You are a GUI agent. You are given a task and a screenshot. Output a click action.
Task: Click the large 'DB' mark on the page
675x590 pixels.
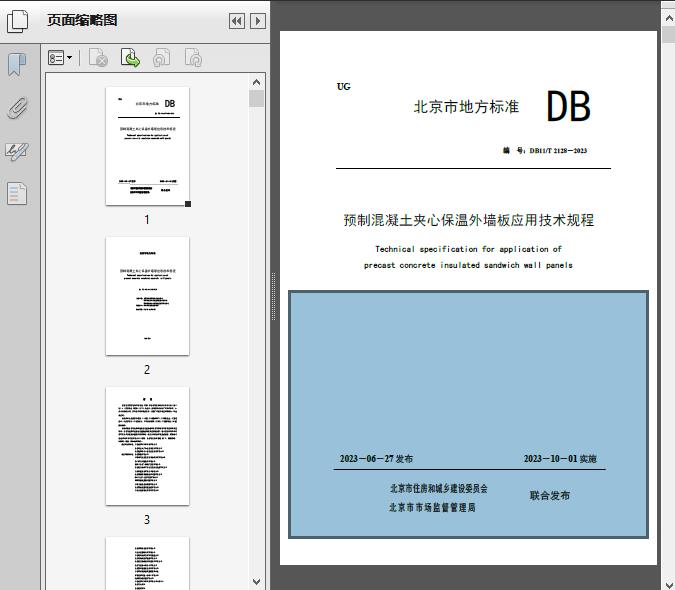click(x=568, y=106)
